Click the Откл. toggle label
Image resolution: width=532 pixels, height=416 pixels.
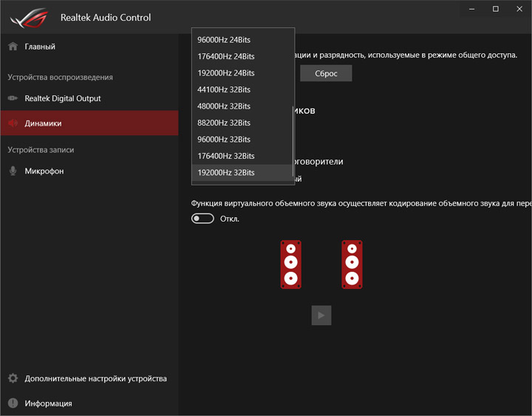click(230, 219)
